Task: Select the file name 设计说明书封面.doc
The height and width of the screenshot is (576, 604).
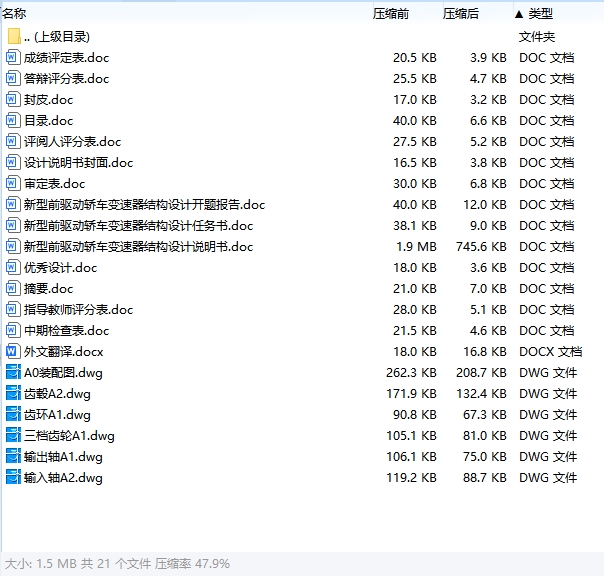Action: coord(79,163)
